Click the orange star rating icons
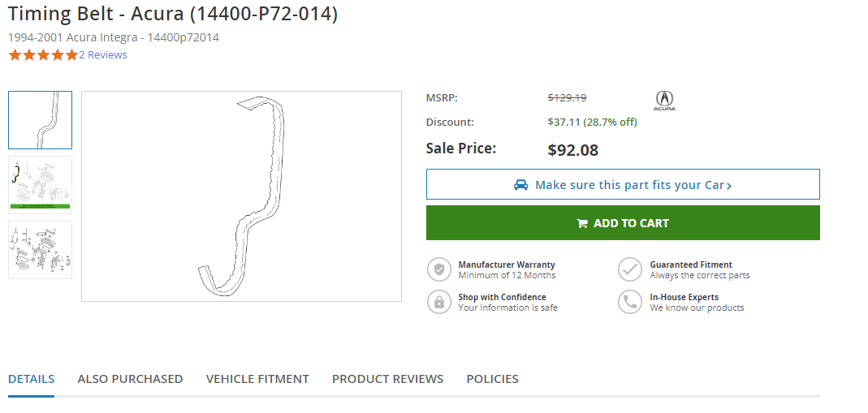The image size is (868, 413). point(43,55)
